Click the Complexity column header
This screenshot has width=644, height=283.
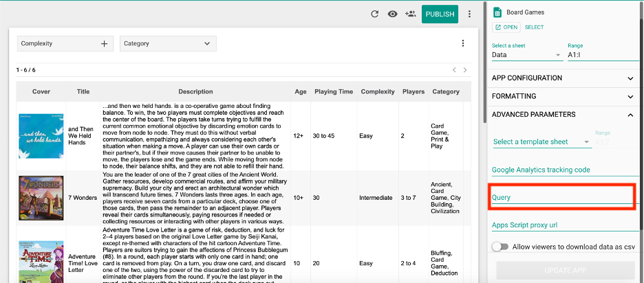click(378, 91)
